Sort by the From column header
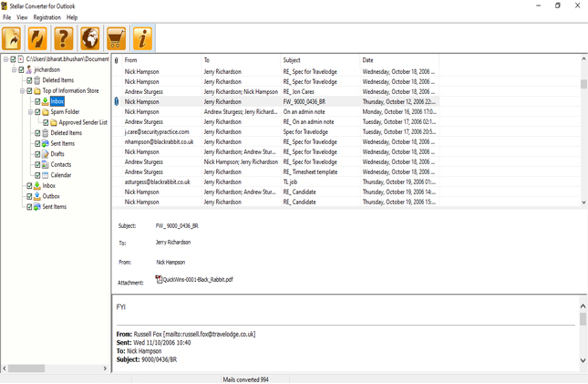Image resolution: width=588 pixels, height=384 pixels. (162, 60)
